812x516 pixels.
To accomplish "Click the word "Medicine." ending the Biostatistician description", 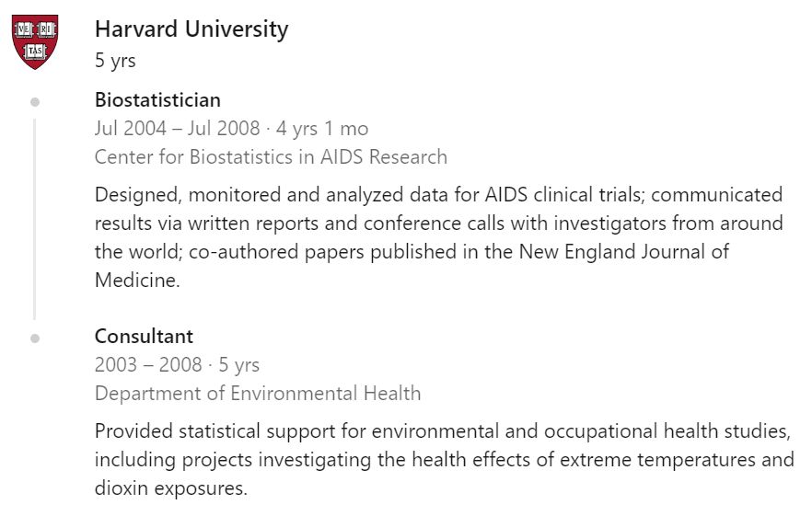I will 137,281.
